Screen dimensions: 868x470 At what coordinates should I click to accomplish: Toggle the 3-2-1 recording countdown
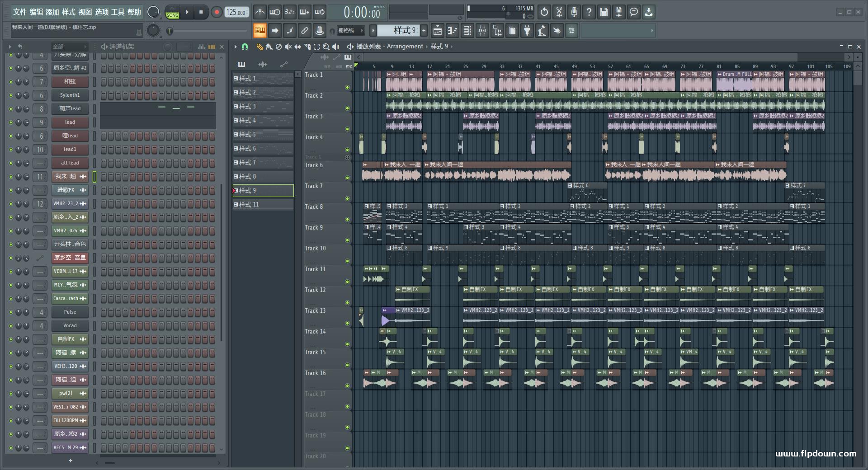tap(289, 12)
